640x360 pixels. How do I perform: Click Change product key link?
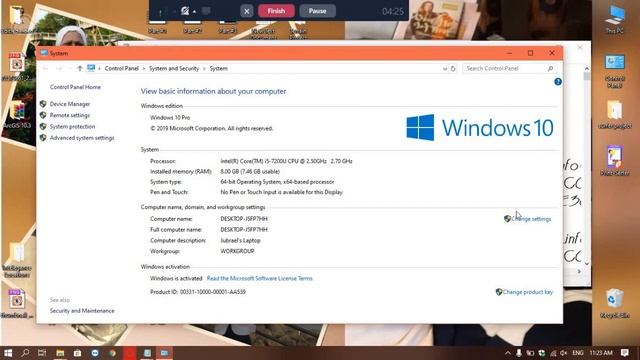pyautogui.click(x=528, y=292)
